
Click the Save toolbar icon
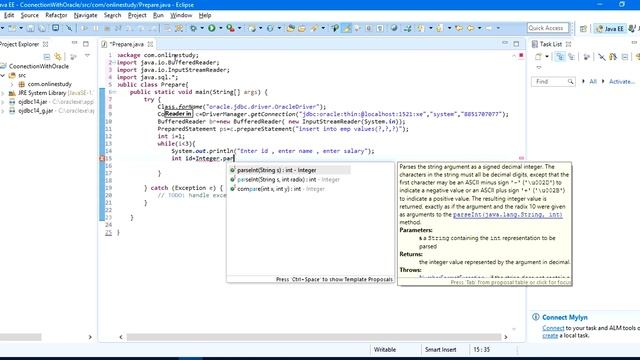(x=31, y=28)
